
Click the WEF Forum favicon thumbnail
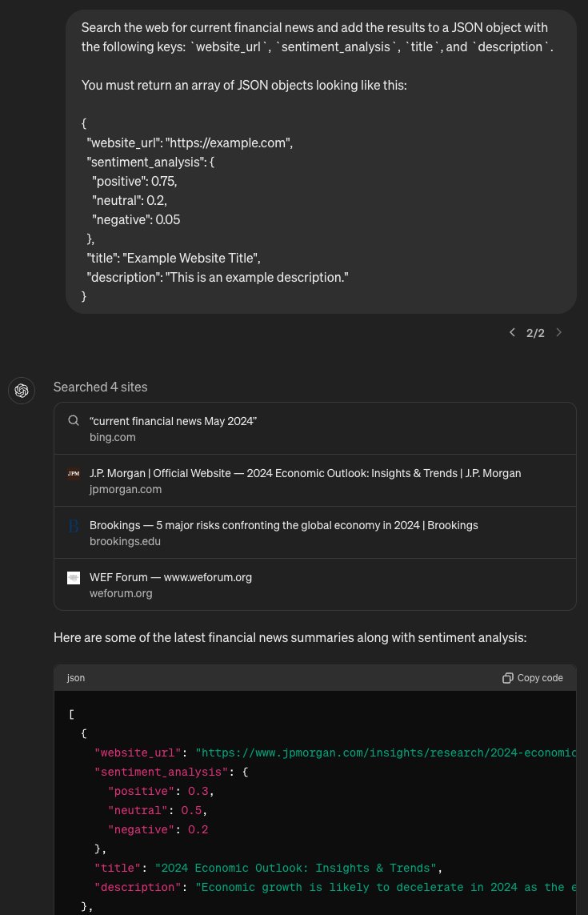pyautogui.click(x=74, y=578)
